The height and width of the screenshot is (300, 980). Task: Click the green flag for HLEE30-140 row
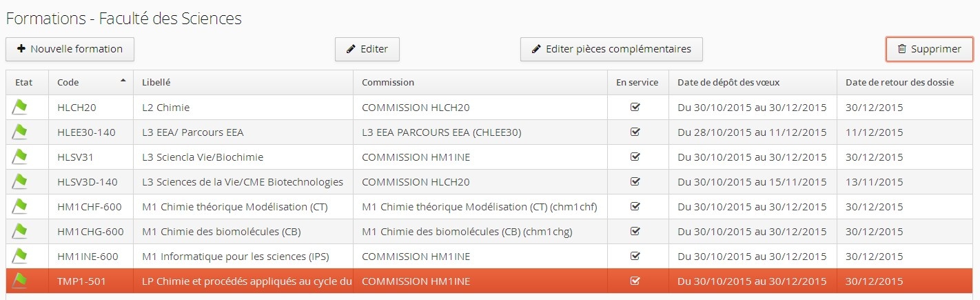coord(19,132)
